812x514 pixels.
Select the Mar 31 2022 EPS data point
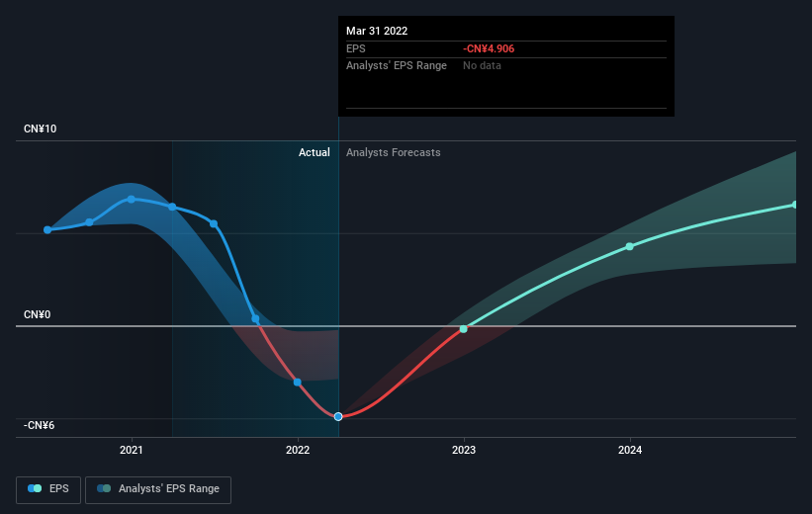(x=338, y=417)
